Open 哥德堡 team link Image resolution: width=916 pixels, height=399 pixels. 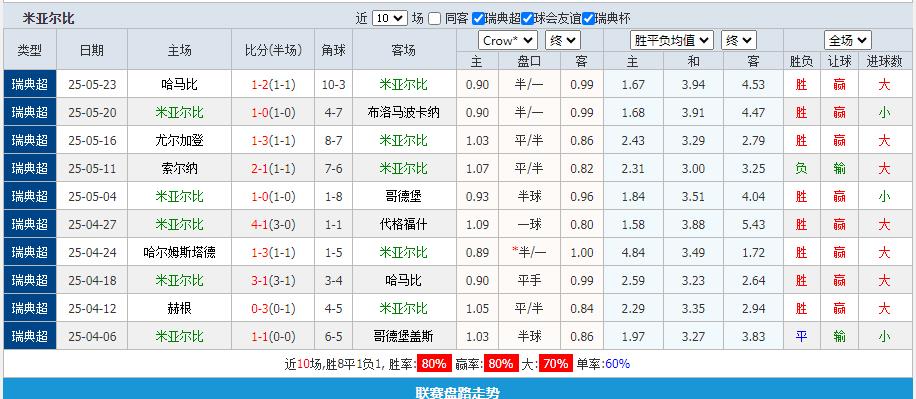coord(403,197)
